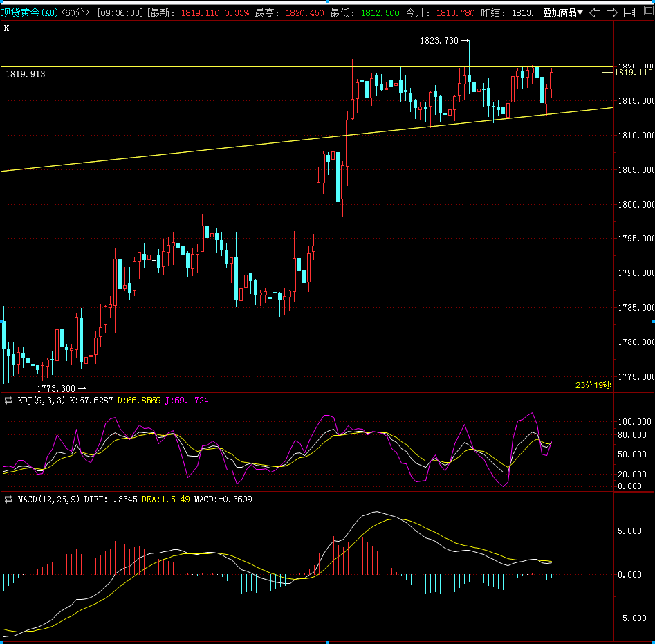The image size is (655, 644).
Task: Click the latest price 1819.110 in header
Action: coord(200,13)
